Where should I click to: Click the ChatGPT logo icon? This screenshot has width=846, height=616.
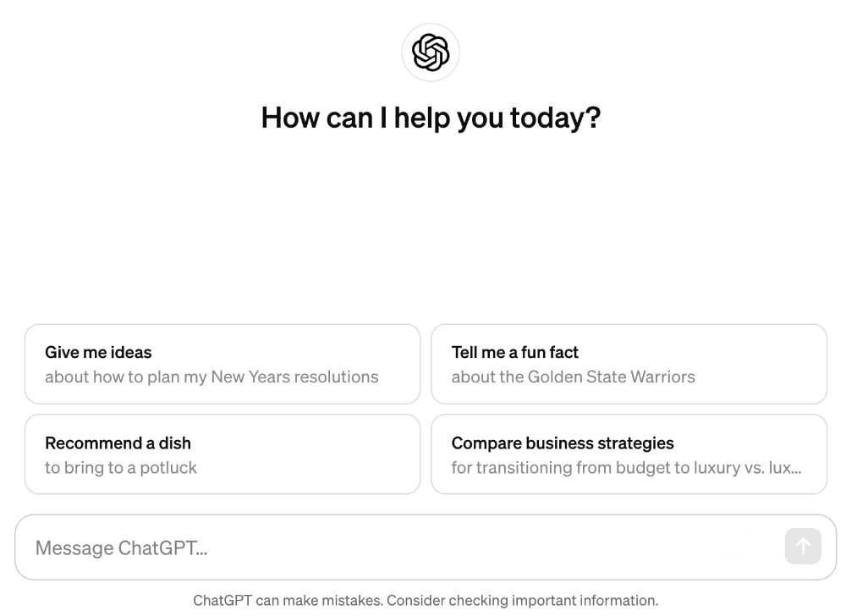tap(431, 52)
